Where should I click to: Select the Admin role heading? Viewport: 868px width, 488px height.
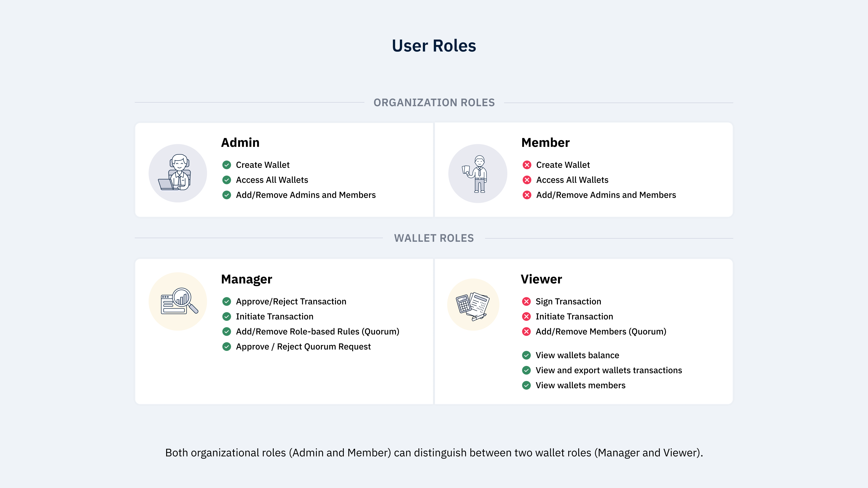click(x=240, y=143)
